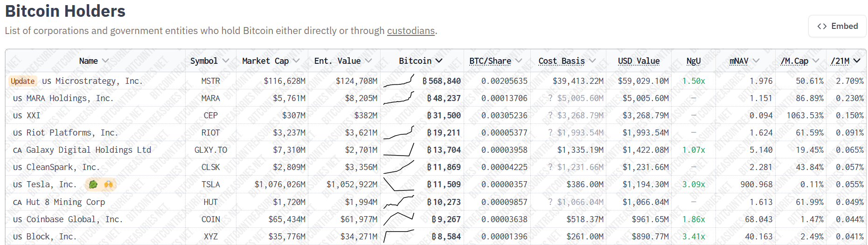The height and width of the screenshot is (245, 868).
Task: Click the Update badge next to Microstrategy
Action: tap(22, 81)
